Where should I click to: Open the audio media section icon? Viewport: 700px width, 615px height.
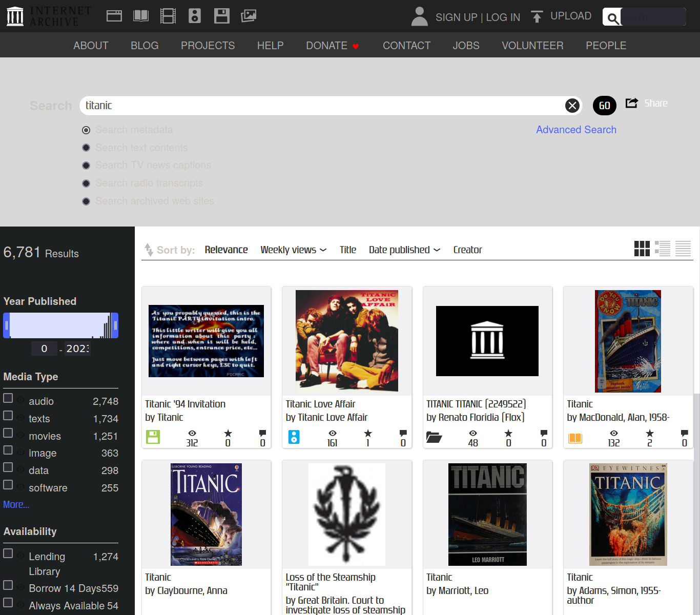point(194,15)
